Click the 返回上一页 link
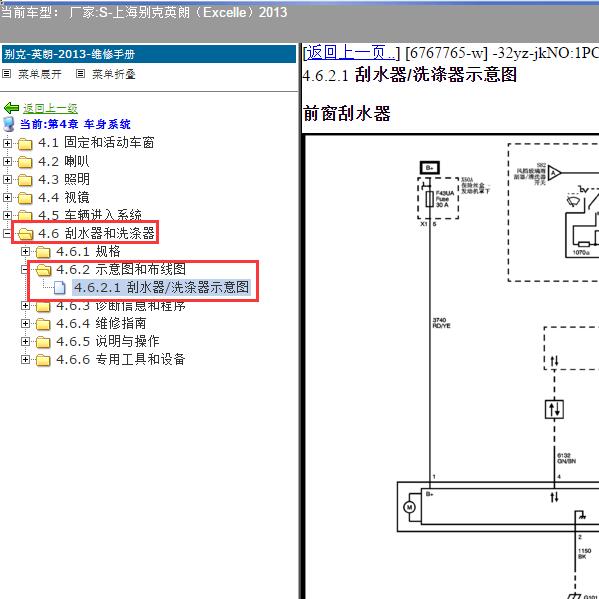The height and width of the screenshot is (599, 599). [x=351, y=52]
